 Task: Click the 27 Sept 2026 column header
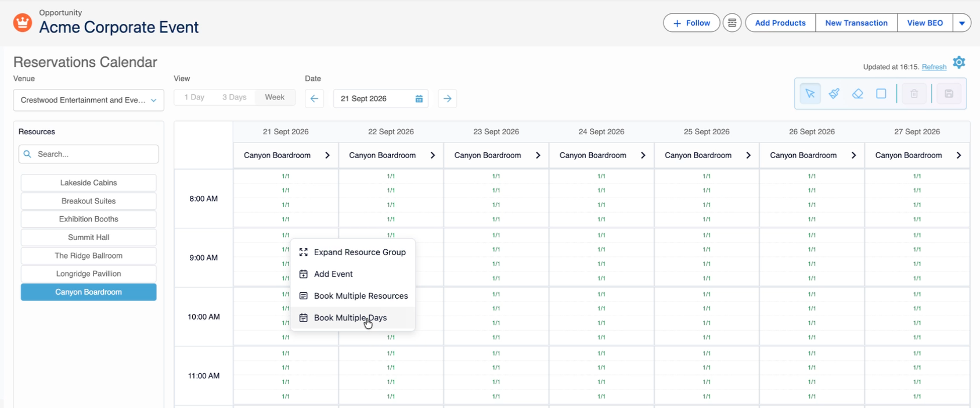coord(917,132)
